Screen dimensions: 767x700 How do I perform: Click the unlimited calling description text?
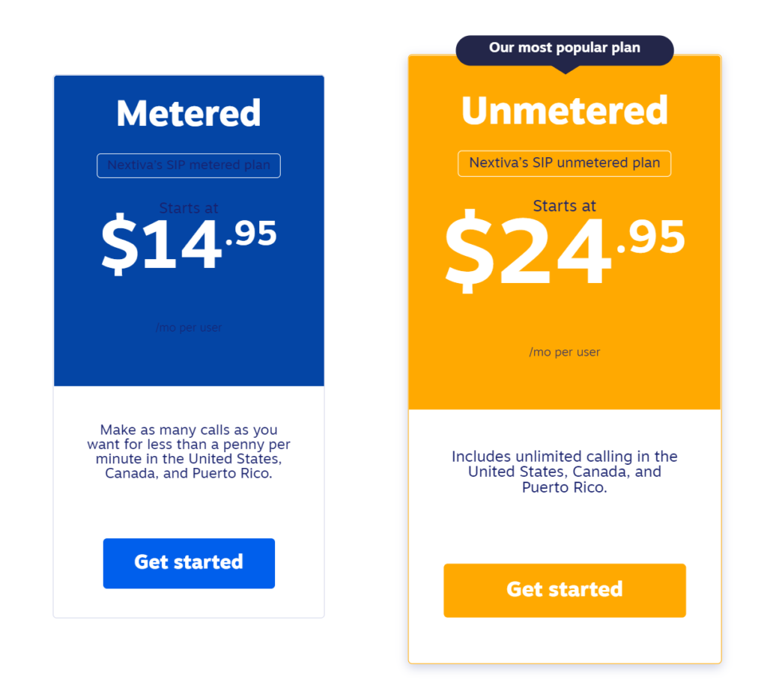tap(565, 472)
